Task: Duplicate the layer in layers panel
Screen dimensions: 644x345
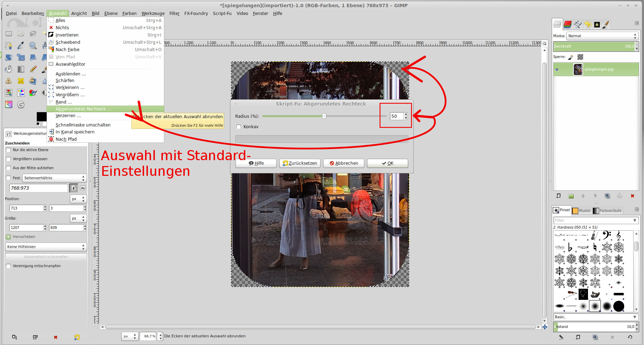Action: click(607, 196)
